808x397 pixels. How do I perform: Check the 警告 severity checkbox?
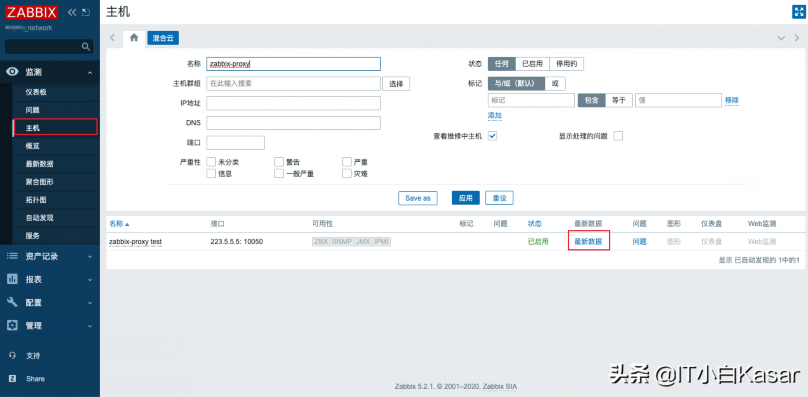click(x=279, y=162)
